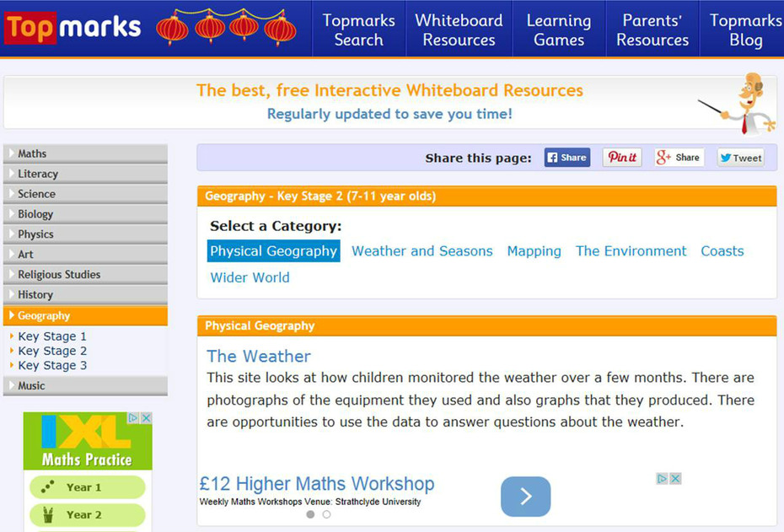Screen dimensions: 784x532
Task: Click the Pin it Pinterest button
Action: [622, 158]
